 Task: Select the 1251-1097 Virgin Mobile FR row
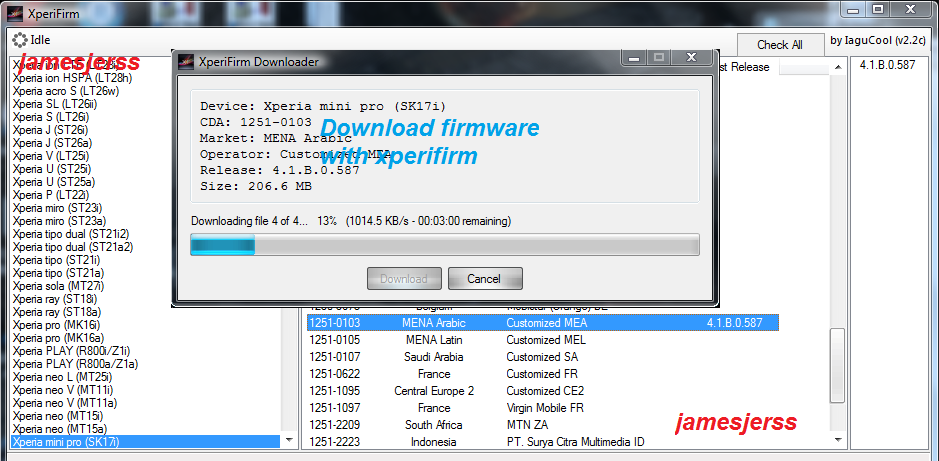click(543, 408)
